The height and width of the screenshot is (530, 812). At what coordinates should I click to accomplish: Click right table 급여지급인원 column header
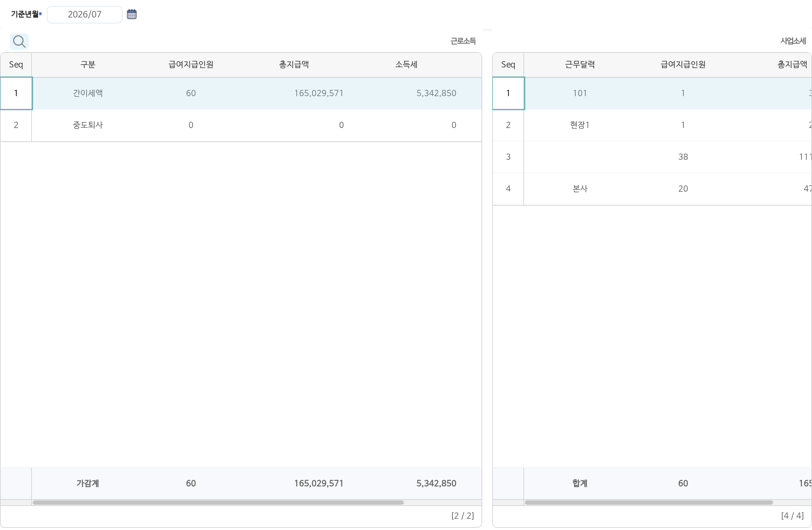click(x=683, y=65)
